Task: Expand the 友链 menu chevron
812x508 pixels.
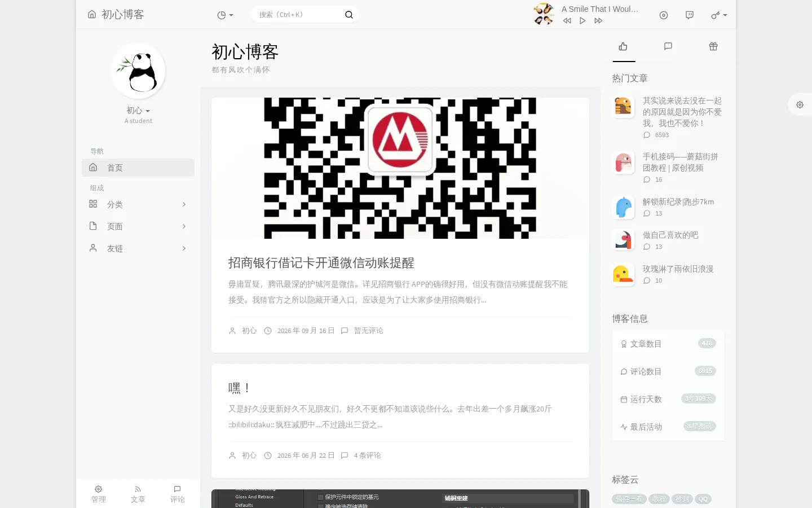Action: tap(184, 248)
